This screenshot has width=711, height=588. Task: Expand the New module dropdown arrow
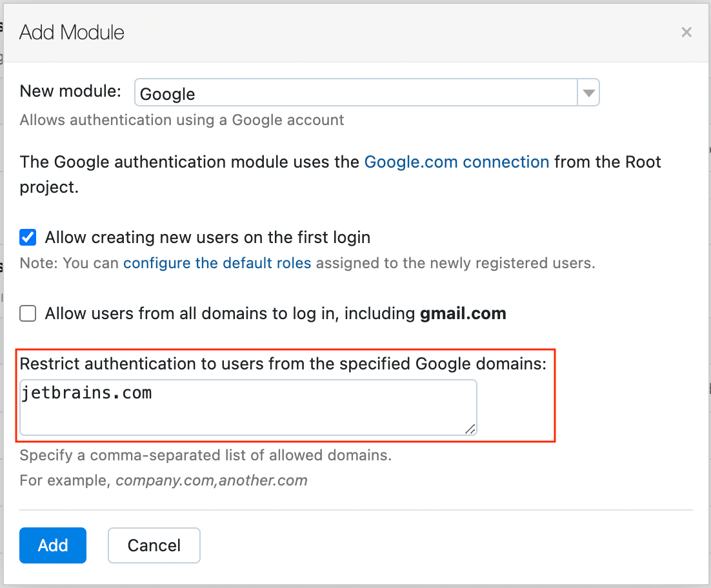588,93
